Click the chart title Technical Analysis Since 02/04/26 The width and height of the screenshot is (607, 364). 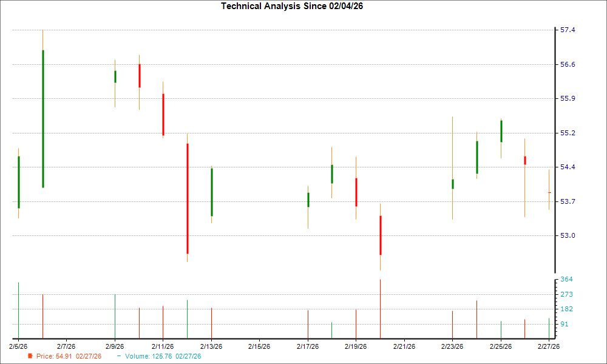pos(292,6)
